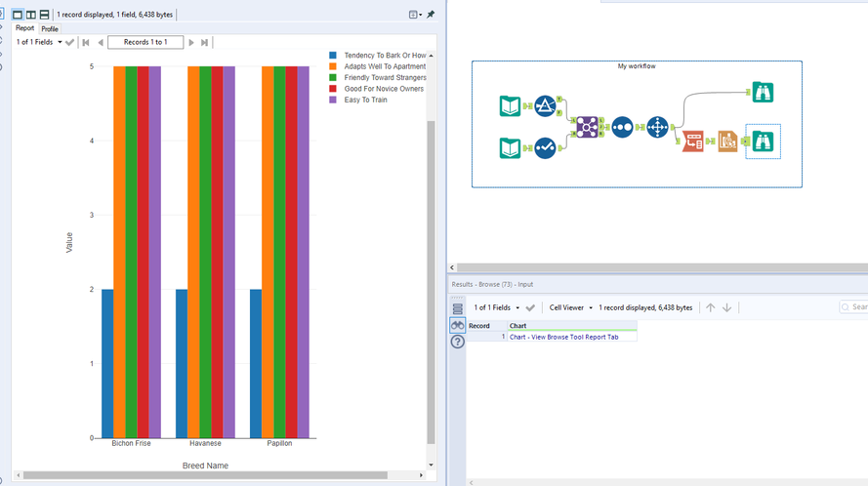Select the highlighted lower Browse tool

tap(763, 142)
